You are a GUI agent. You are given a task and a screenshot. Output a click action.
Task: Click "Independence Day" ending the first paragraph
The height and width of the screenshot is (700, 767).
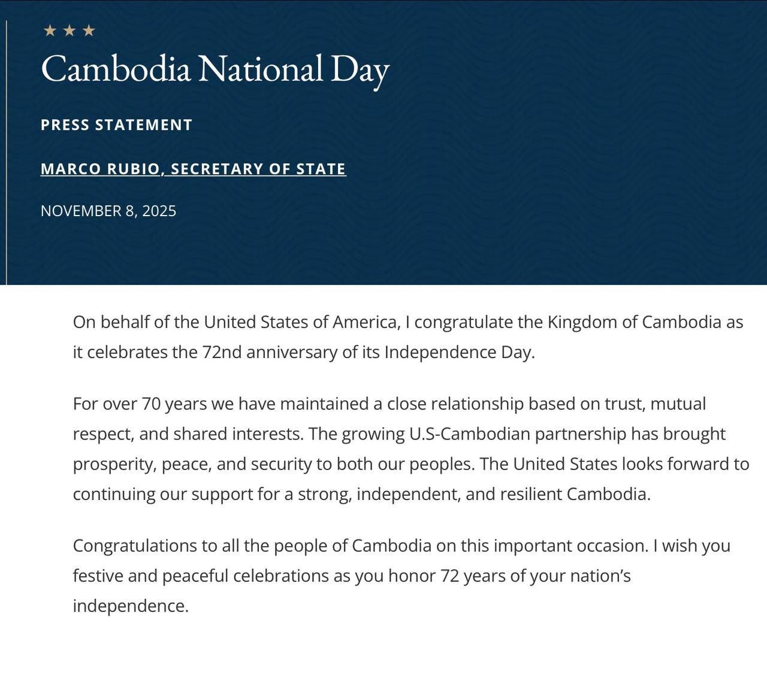(458, 352)
